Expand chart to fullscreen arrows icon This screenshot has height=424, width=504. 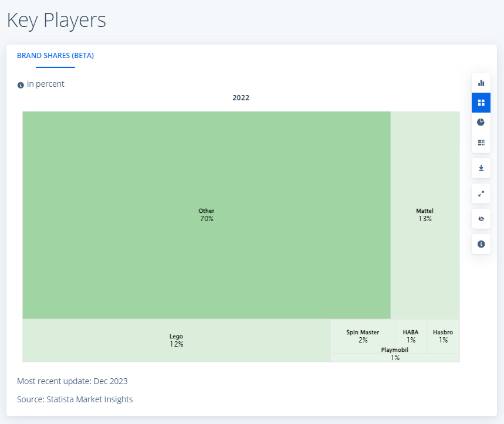tap(481, 194)
